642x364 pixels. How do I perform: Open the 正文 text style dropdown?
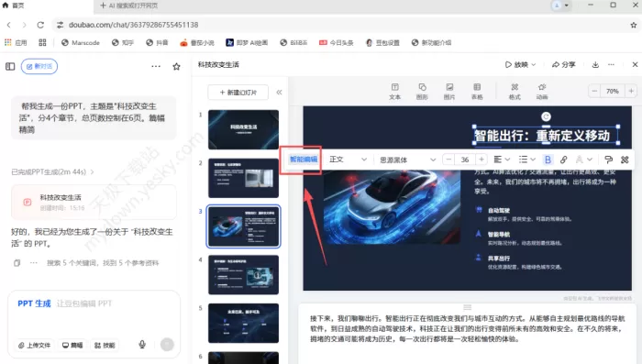pyautogui.click(x=348, y=160)
